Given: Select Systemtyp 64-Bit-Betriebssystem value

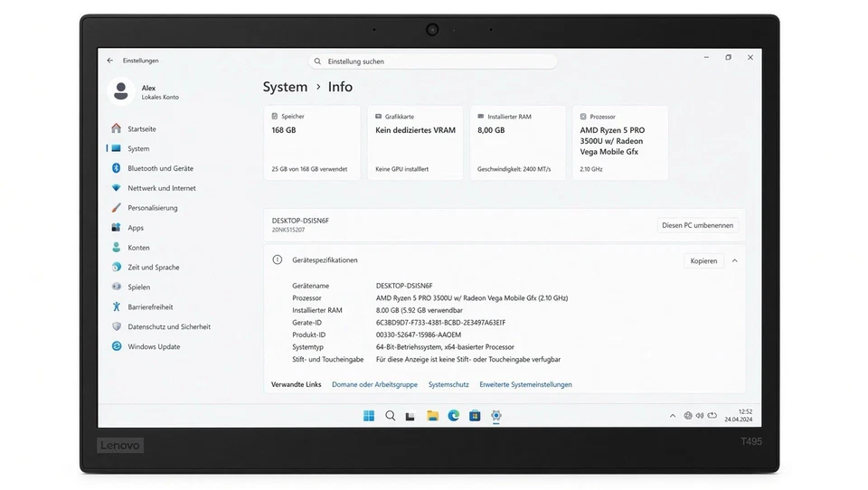Looking at the screenshot, I should [445, 346].
